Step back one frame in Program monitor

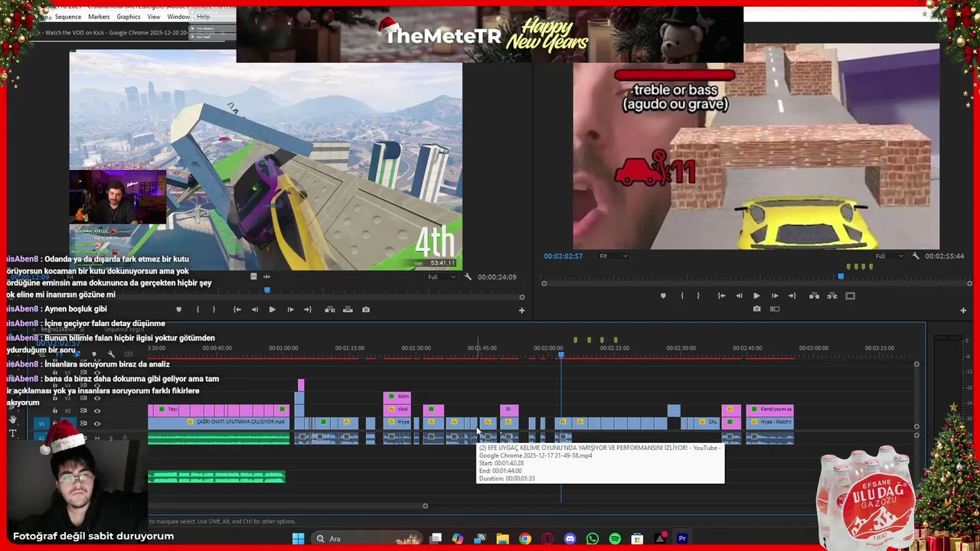pyautogui.click(x=739, y=296)
